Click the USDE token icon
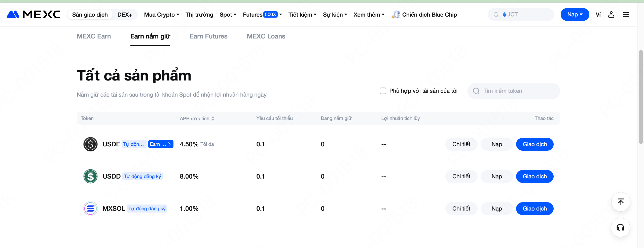The image size is (644, 248). 90,144
